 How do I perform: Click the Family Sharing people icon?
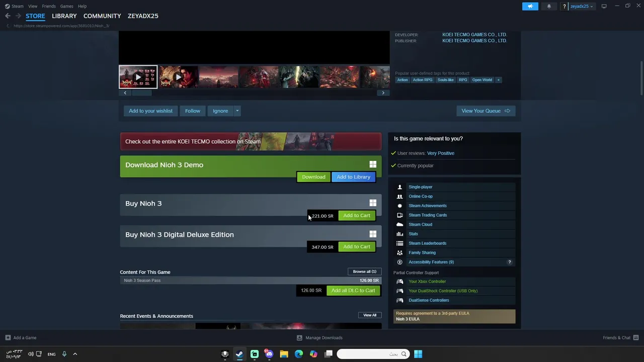click(400, 253)
